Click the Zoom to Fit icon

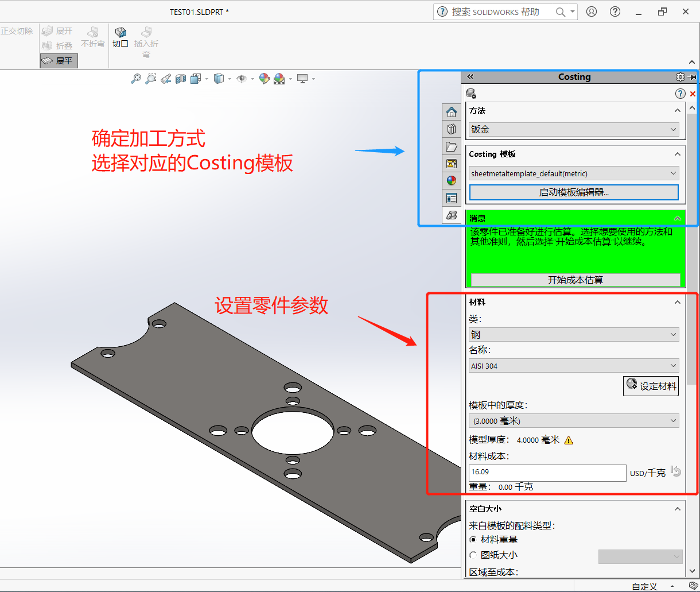(135, 79)
